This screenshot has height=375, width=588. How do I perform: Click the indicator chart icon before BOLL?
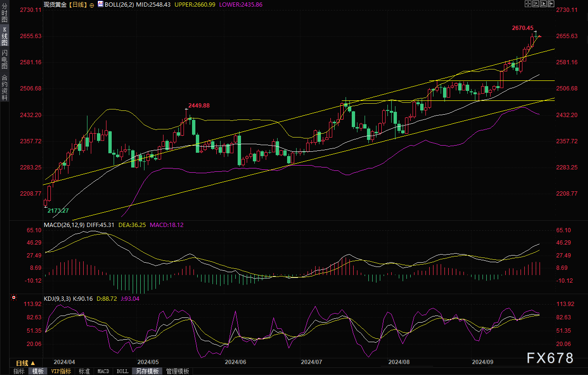[100, 4]
